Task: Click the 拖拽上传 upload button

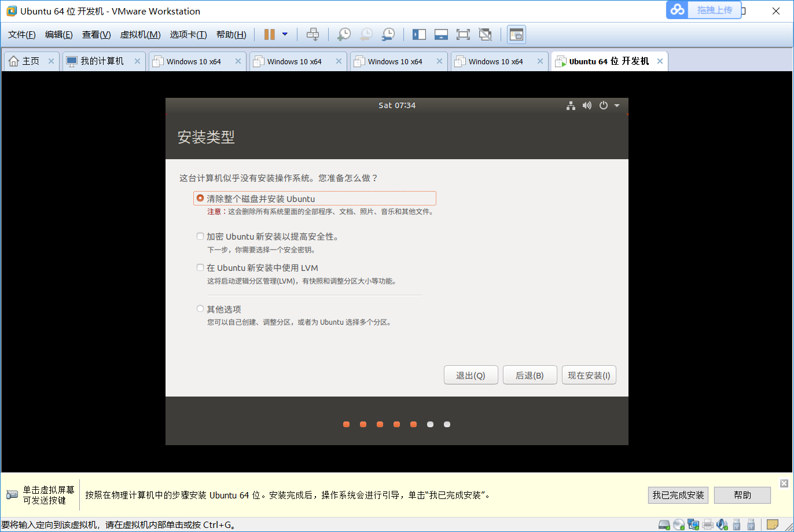Action: 714,10
